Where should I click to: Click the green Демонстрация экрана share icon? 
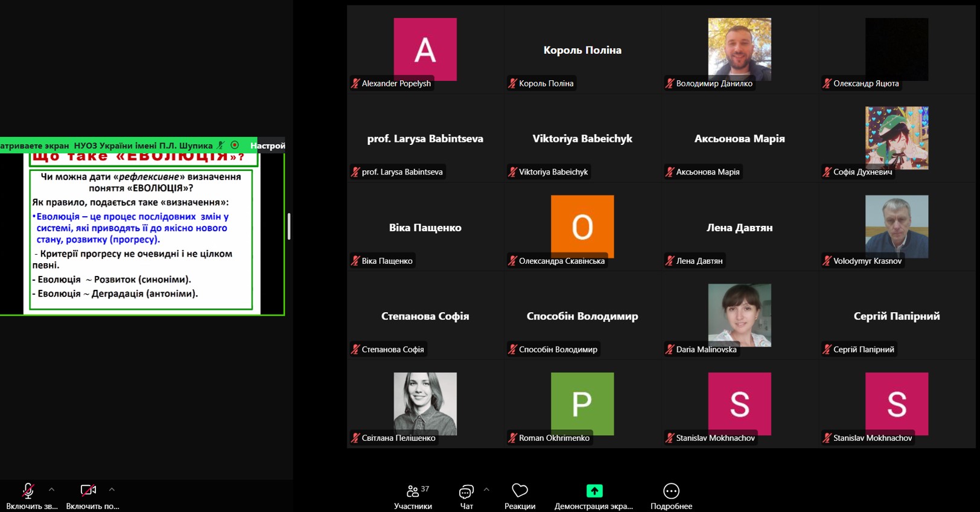tap(594, 491)
